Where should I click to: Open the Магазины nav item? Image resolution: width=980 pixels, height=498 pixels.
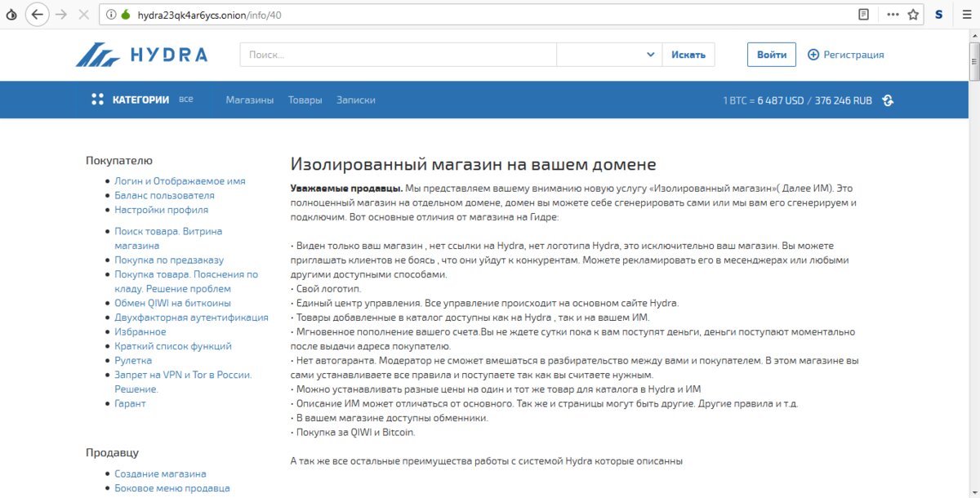(x=250, y=100)
